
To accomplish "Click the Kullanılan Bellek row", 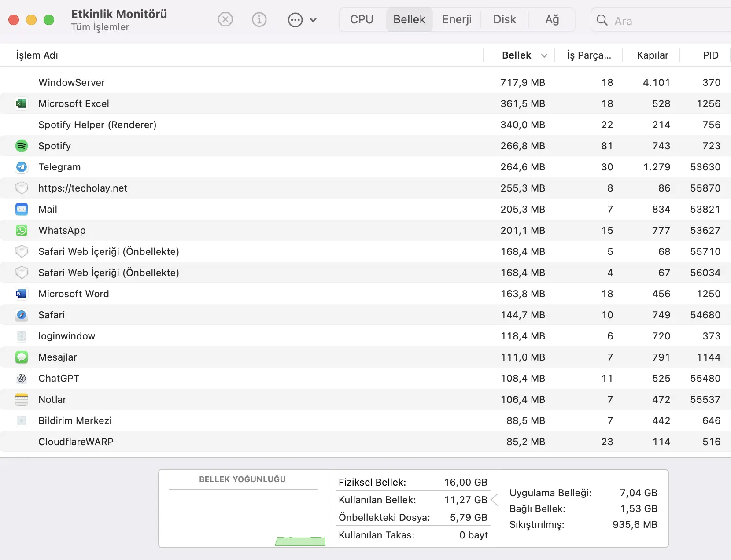I will [x=413, y=500].
